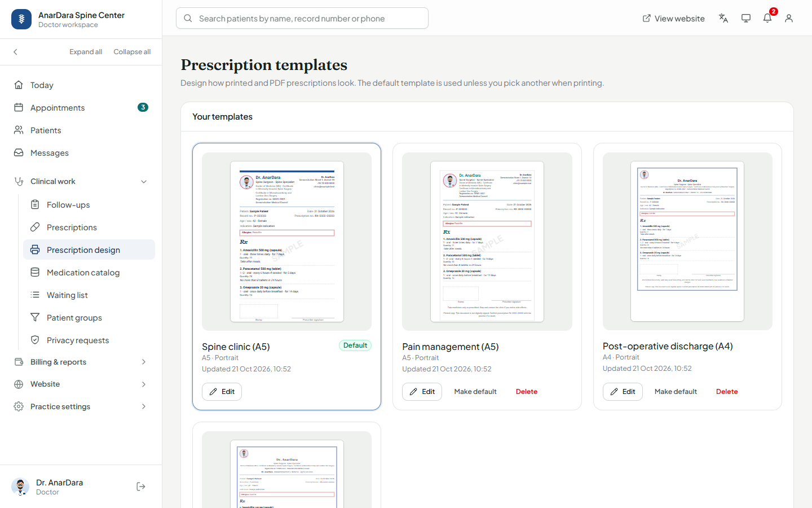Click the Medication catalog database icon
The height and width of the screenshot is (508, 812).
pos(35,273)
